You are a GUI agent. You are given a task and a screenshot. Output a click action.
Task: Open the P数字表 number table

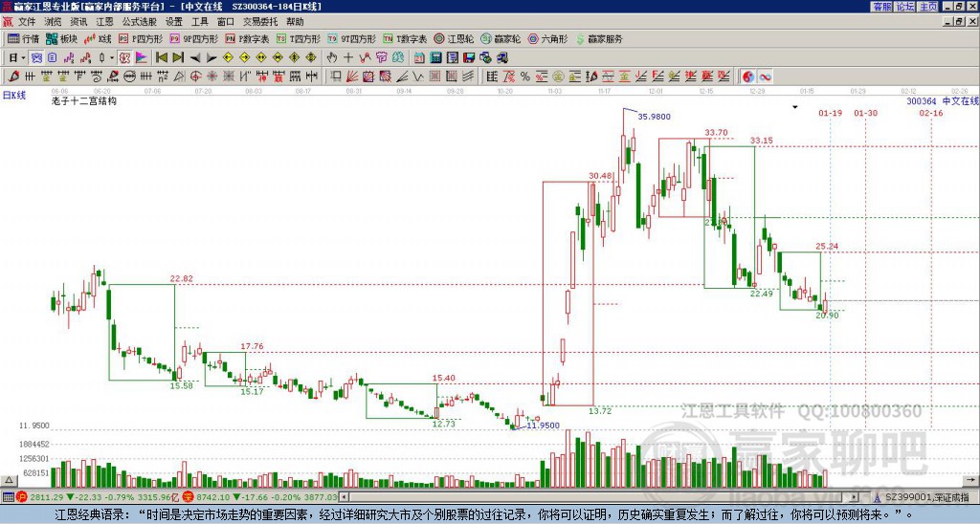point(248,38)
